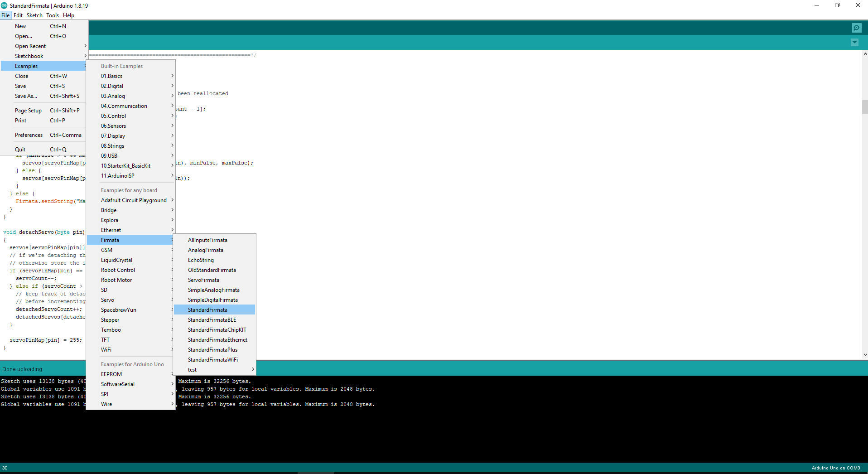This screenshot has width=868, height=474.
Task: Open SoftwareSerial examples submenu
Action: 130,384
